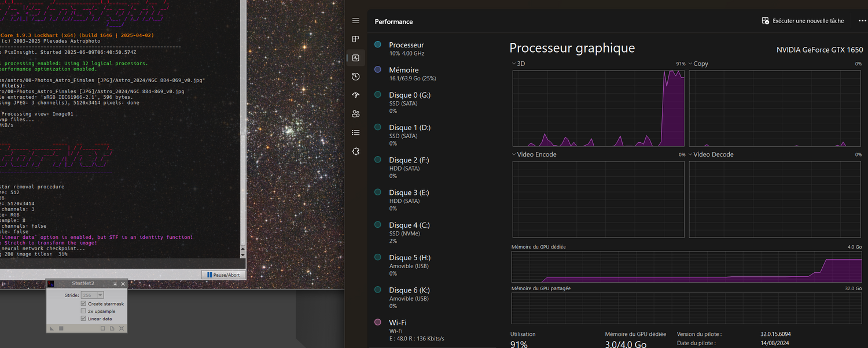
Task: Click the Pause/Abort button
Action: tap(223, 275)
